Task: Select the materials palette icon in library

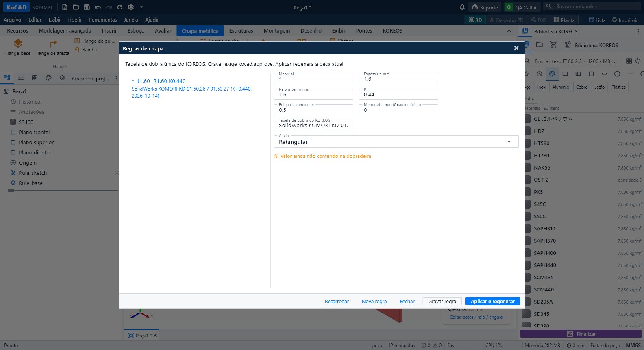Action: [552, 74]
